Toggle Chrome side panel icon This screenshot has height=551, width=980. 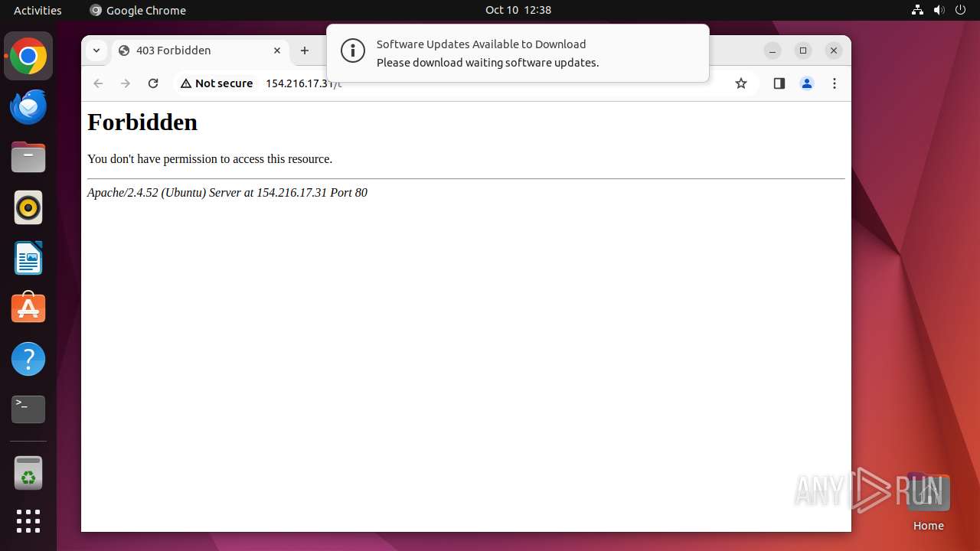779,83
